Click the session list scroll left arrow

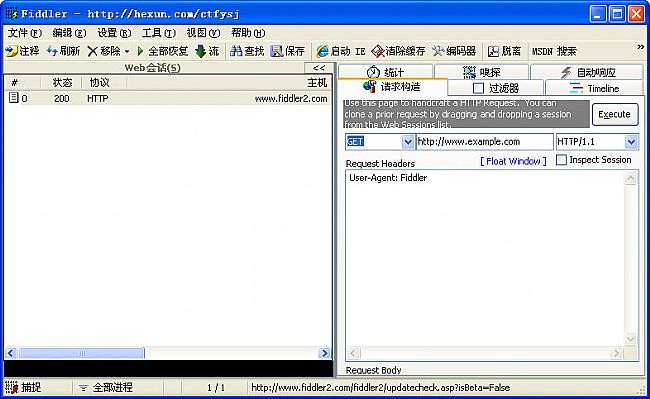[x=11, y=353]
